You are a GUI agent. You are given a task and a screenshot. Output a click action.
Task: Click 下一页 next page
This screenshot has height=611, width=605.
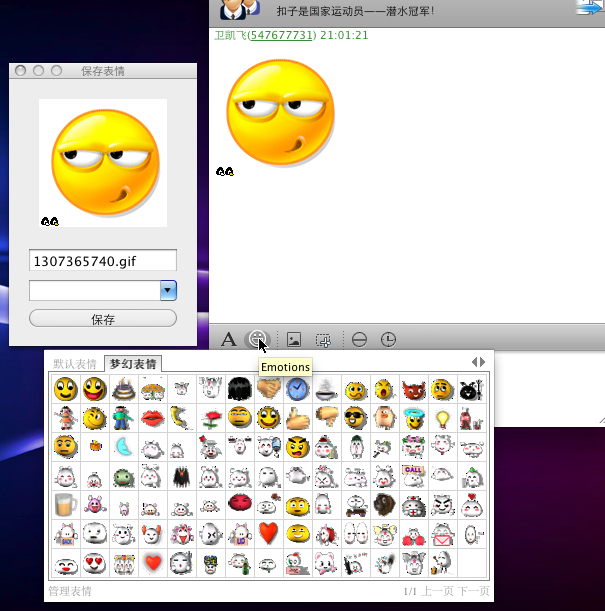[473, 591]
